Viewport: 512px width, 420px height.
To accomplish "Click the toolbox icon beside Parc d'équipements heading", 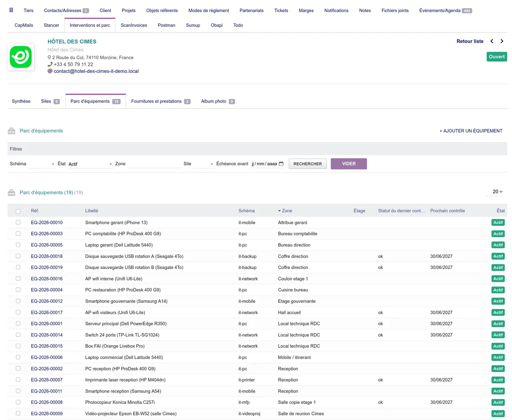I will click(x=12, y=131).
